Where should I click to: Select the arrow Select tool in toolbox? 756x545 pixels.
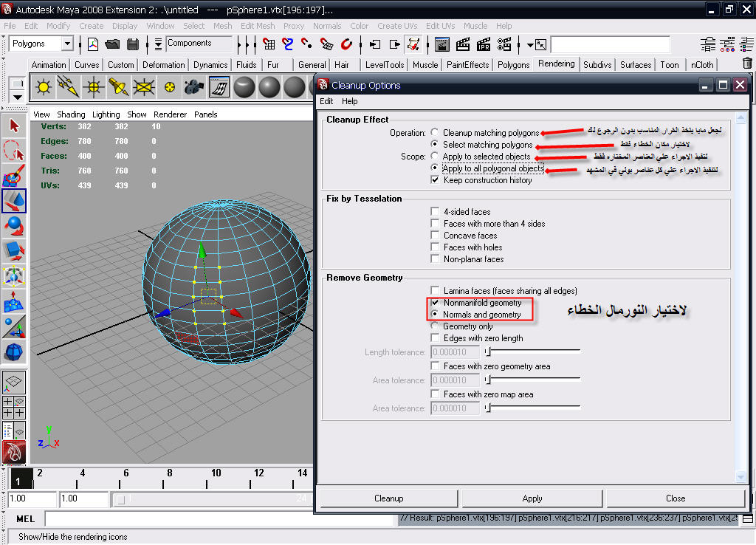coord(14,126)
